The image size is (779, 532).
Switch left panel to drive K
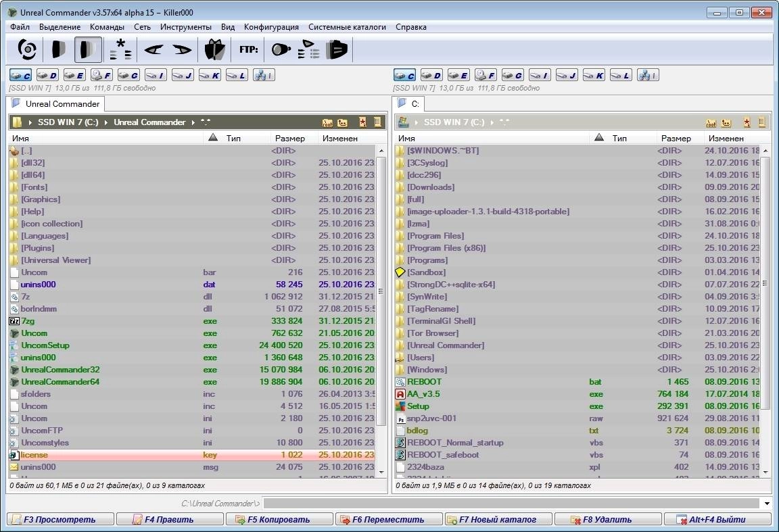(210, 75)
